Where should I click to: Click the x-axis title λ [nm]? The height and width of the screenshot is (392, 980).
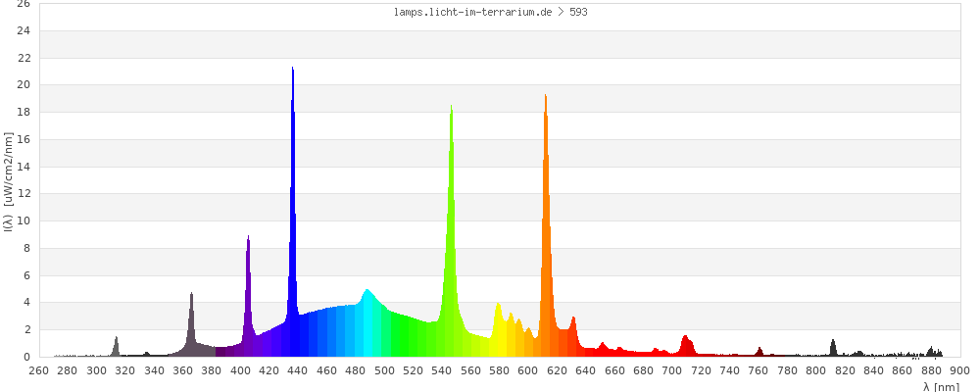(x=941, y=386)
